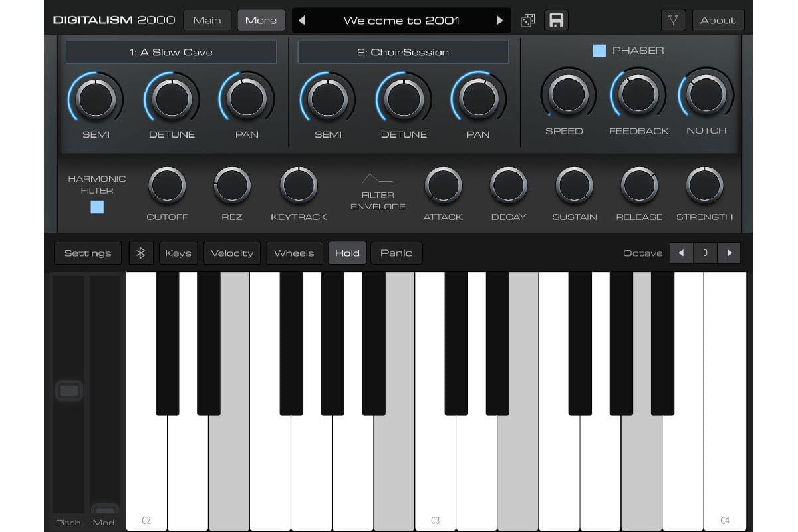Click the oscillator 2 DETUNE knob
The image size is (798, 532).
click(x=404, y=98)
